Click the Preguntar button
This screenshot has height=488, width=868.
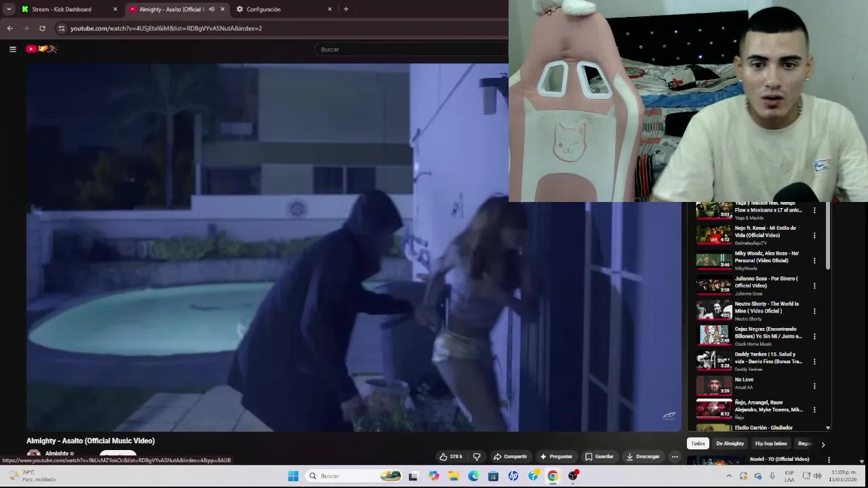pos(556,457)
